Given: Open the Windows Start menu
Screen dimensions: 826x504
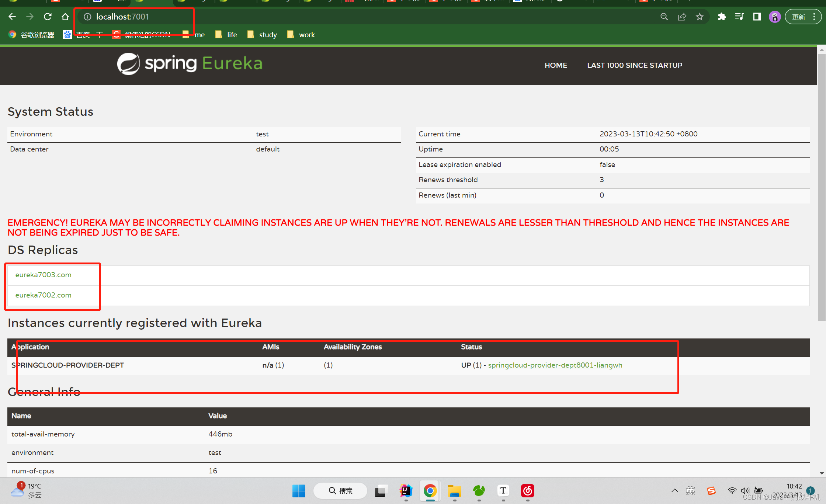Looking at the screenshot, I should pyautogui.click(x=299, y=491).
